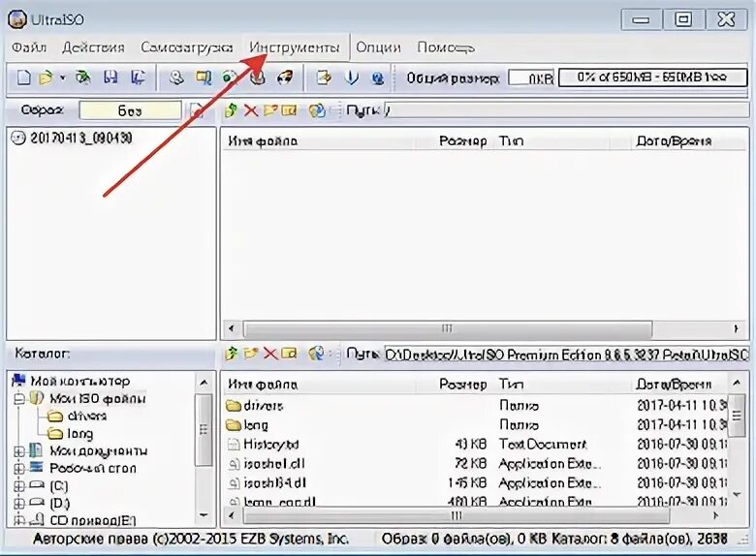Expand the Мои документы tree node
Viewport: 756px width, 556px height.
click(x=19, y=451)
